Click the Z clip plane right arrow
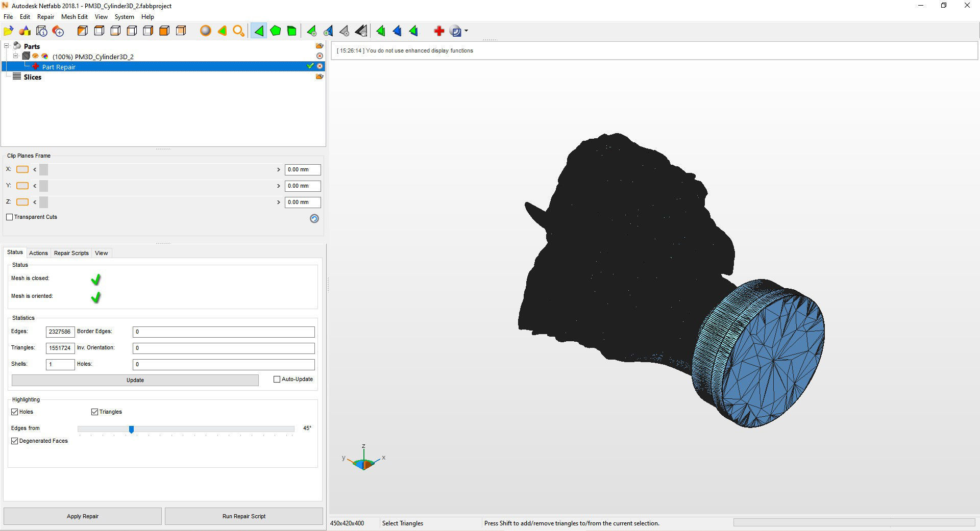This screenshot has height=531, width=980. pos(279,202)
